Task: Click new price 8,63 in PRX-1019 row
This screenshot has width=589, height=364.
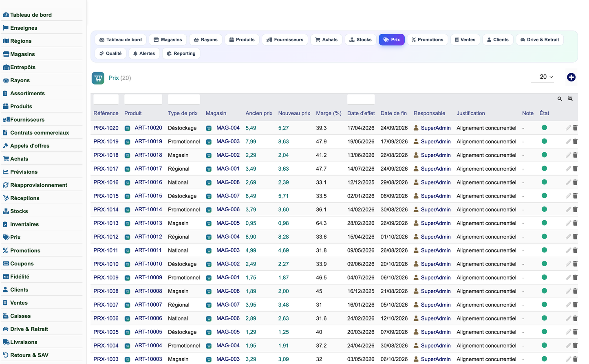Action: (284, 142)
